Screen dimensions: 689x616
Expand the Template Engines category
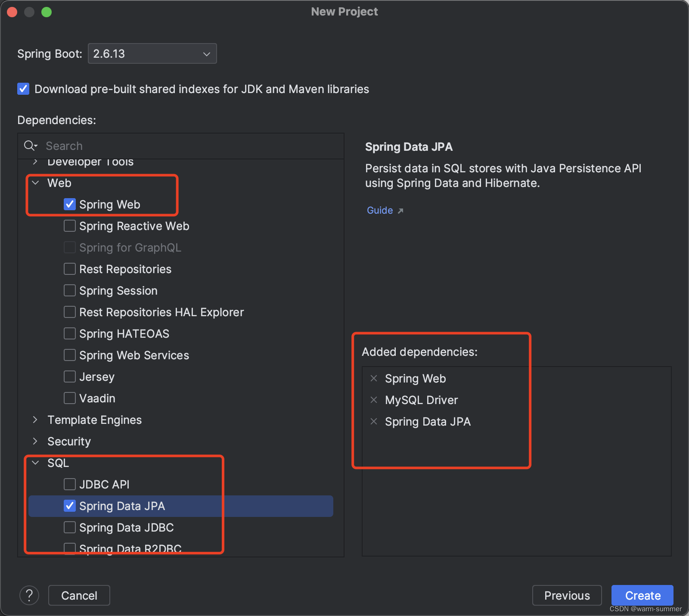pos(36,420)
